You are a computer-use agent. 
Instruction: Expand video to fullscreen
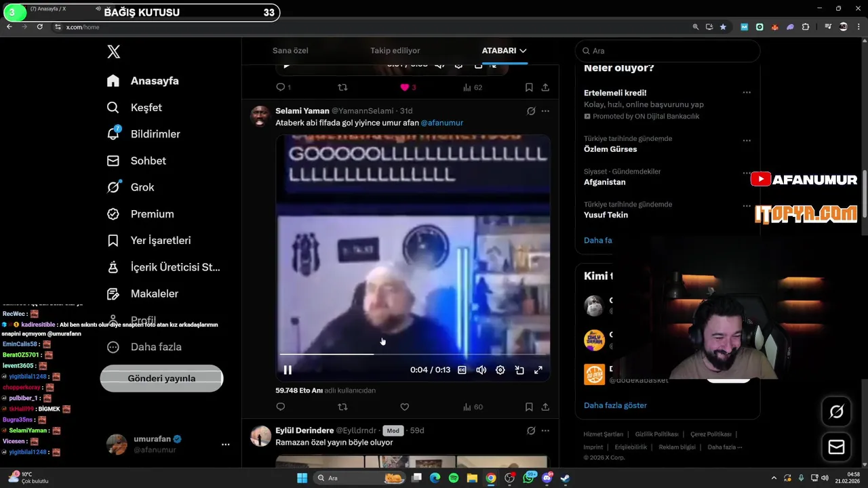pos(538,370)
